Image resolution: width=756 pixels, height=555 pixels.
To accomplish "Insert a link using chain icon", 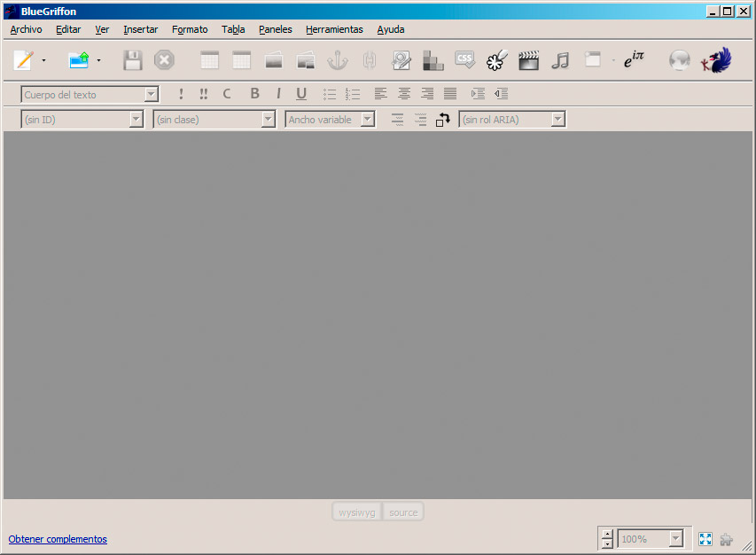I will (370, 61).
